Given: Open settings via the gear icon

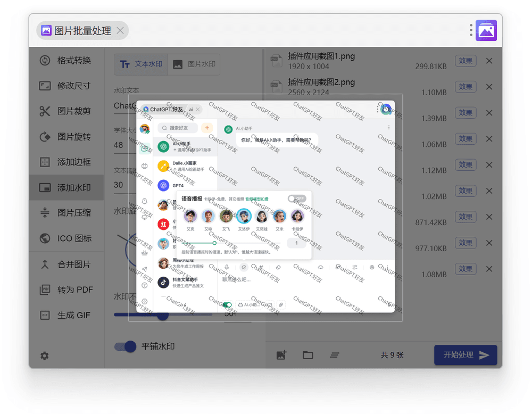Looking at the screenshot, I should click(45, 355).
